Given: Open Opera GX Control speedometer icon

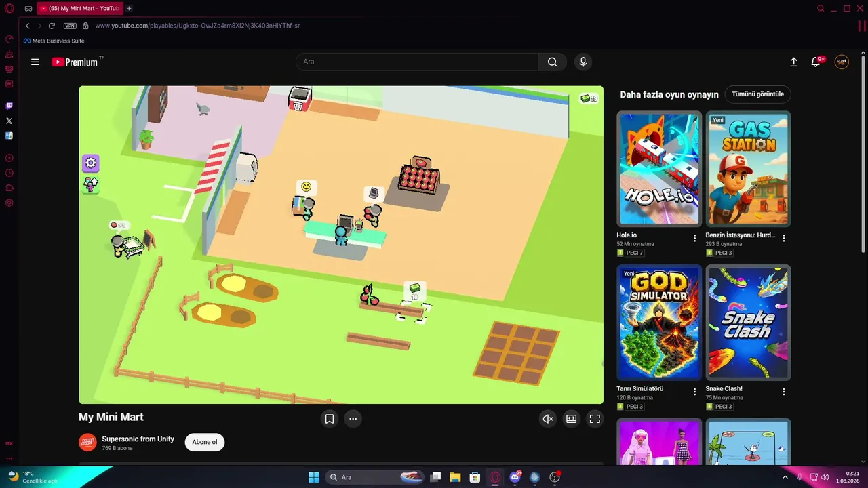Looking at the screenshot, I should (9, 39).
